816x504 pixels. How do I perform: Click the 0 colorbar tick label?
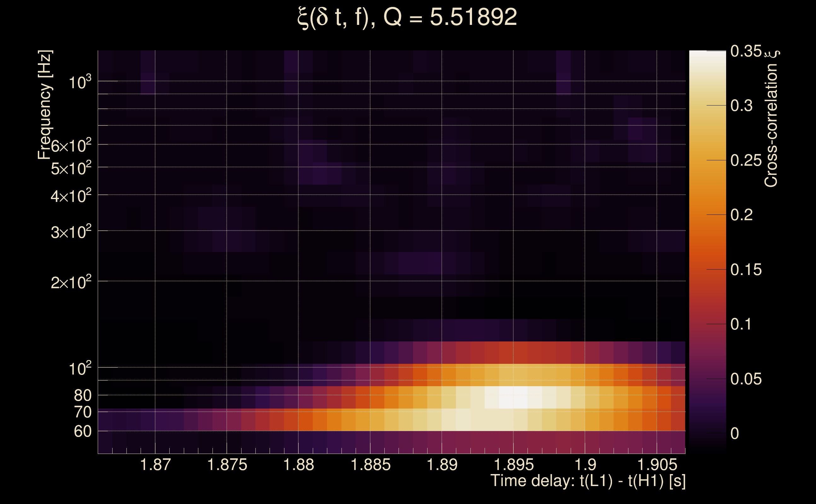735,434
